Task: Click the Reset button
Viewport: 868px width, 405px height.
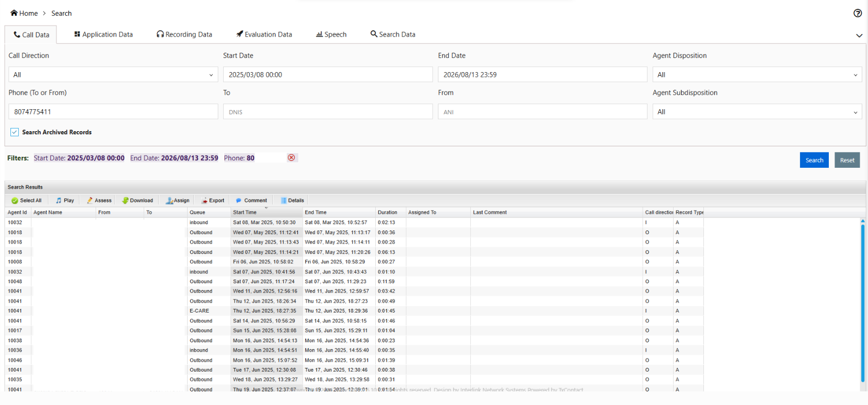Action: [x=847, y=160]
